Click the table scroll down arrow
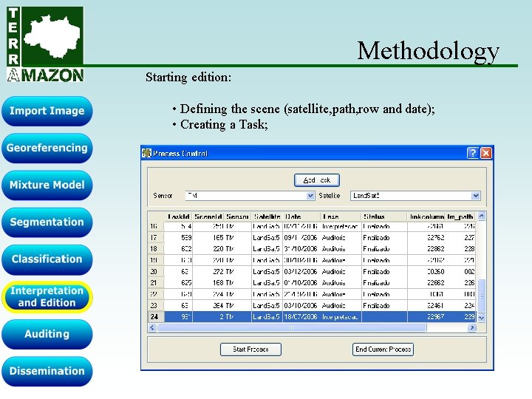532x399 pixels. [x=482, y=318]
